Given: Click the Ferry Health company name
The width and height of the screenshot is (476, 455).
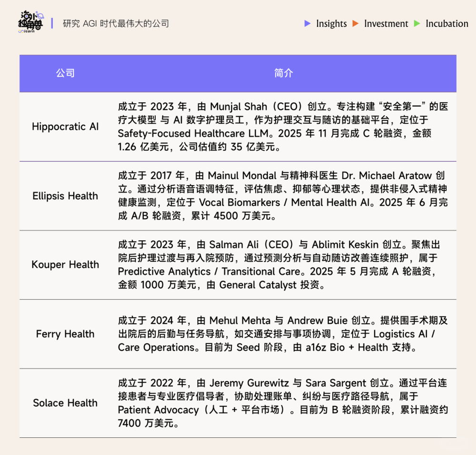Looking at the screenshot, I should 65,334.
